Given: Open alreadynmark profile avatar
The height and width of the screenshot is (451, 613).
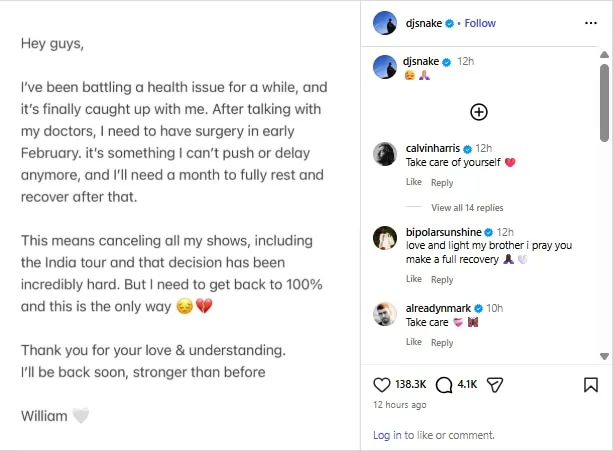Looking at the screenshot, I should (x=386, y=313).
